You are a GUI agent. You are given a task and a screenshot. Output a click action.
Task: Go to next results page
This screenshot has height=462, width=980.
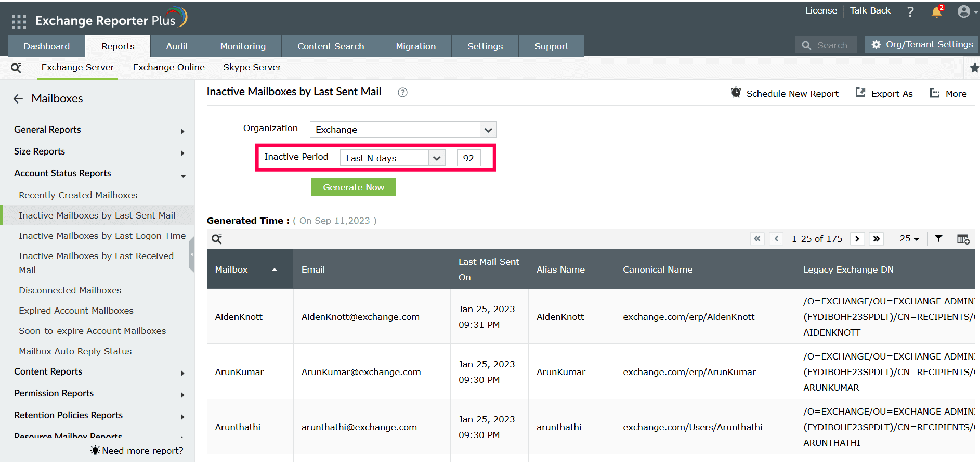coord(857,239)
